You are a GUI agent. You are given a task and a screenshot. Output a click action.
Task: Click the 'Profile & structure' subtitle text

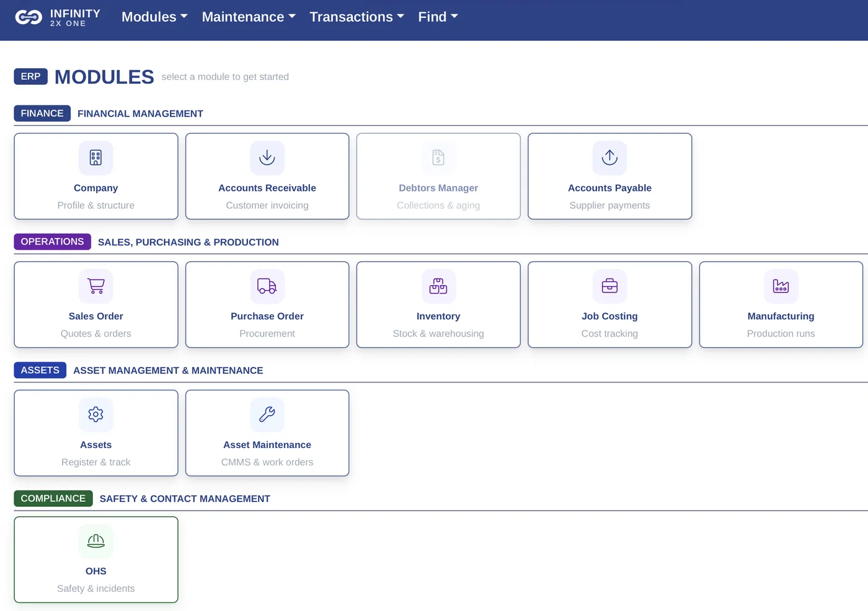pyautogui.click(x=95, y=205)
